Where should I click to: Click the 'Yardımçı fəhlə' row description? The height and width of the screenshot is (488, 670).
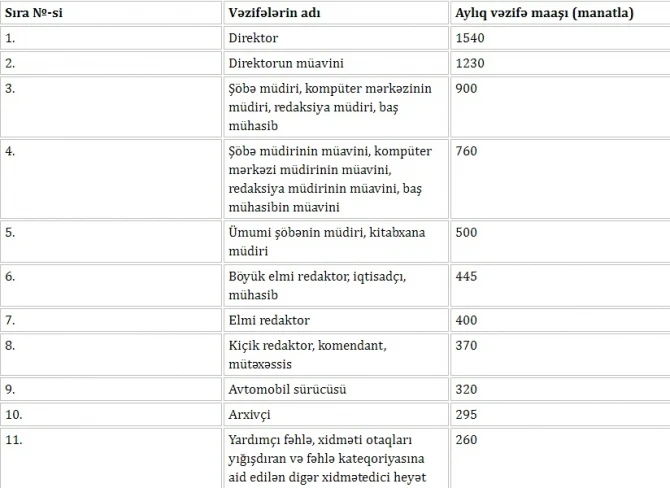pos(327,459)
